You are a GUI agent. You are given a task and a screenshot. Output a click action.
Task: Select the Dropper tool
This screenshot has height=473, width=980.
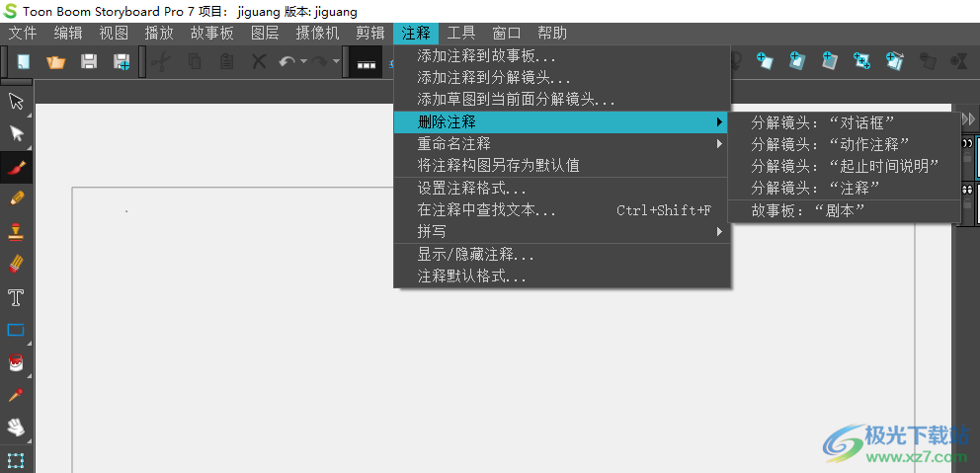click(x=16, y=395)
